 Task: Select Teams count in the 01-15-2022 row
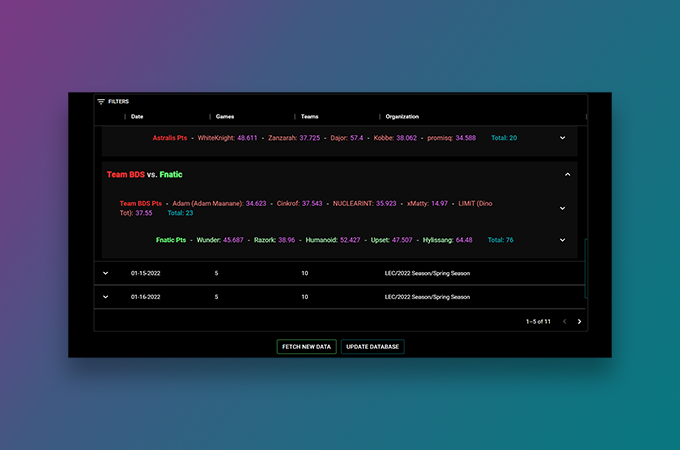[x=305, y=273]
